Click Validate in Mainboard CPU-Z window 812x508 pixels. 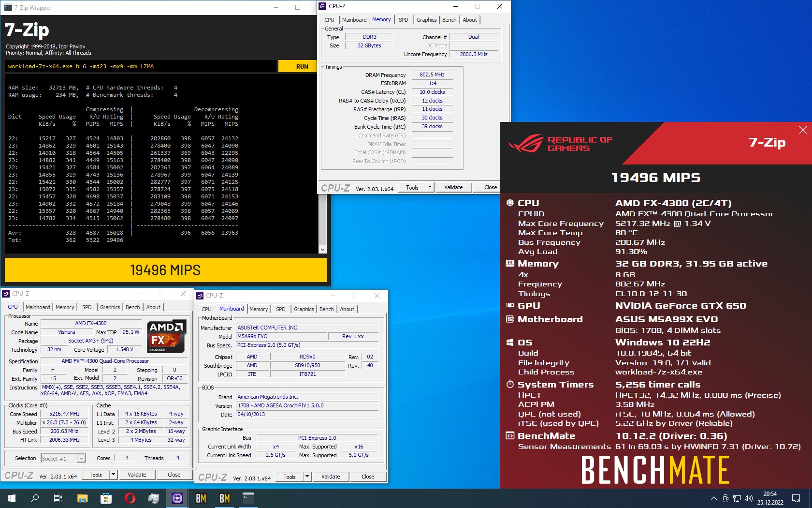point(331,477)
